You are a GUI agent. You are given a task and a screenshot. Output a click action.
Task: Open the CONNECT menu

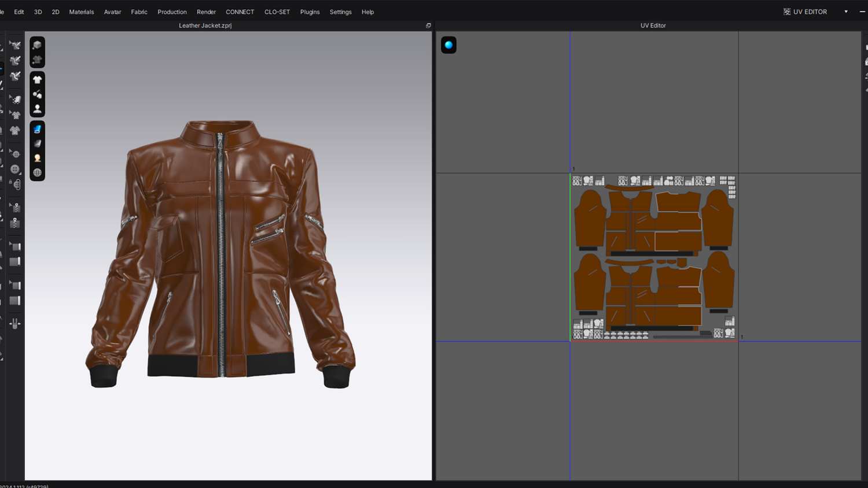coord(240,12)
